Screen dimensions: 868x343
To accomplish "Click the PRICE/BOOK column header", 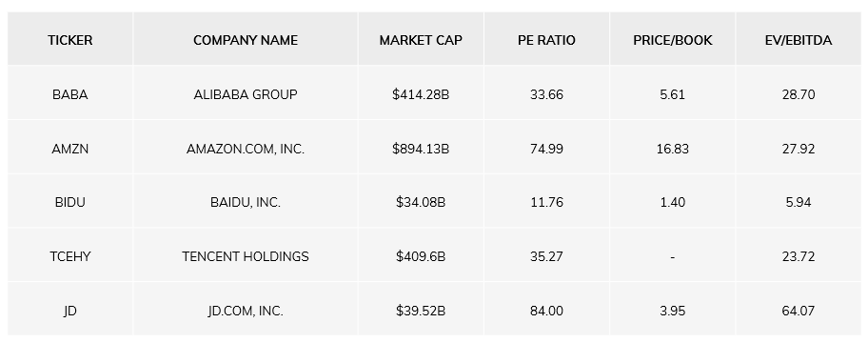I will [673, 40].
